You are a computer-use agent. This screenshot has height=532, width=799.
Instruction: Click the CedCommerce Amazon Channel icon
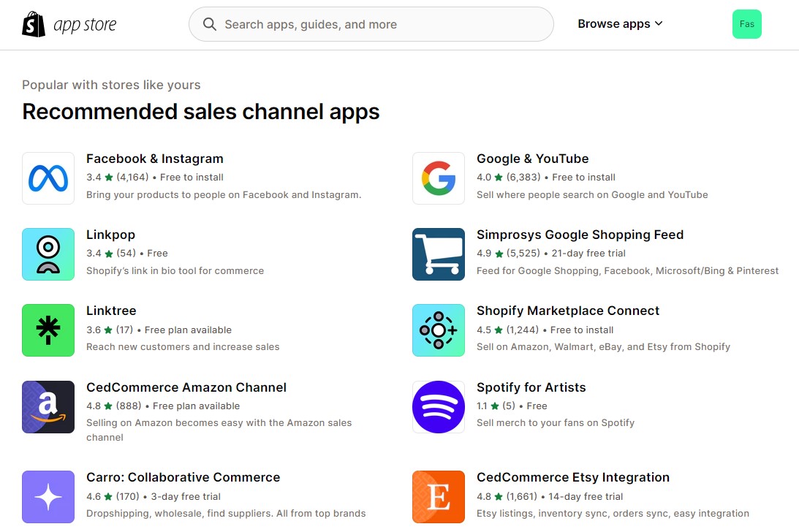(x=48, y=407)
